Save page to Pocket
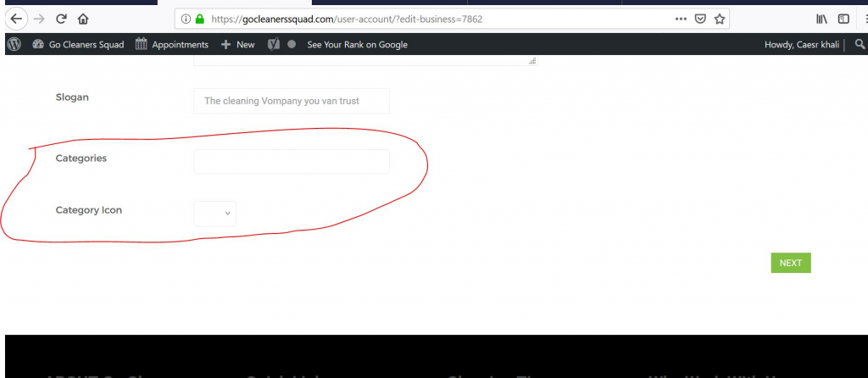Viewport: 868px width, 378px height. (x=701, y=19)
